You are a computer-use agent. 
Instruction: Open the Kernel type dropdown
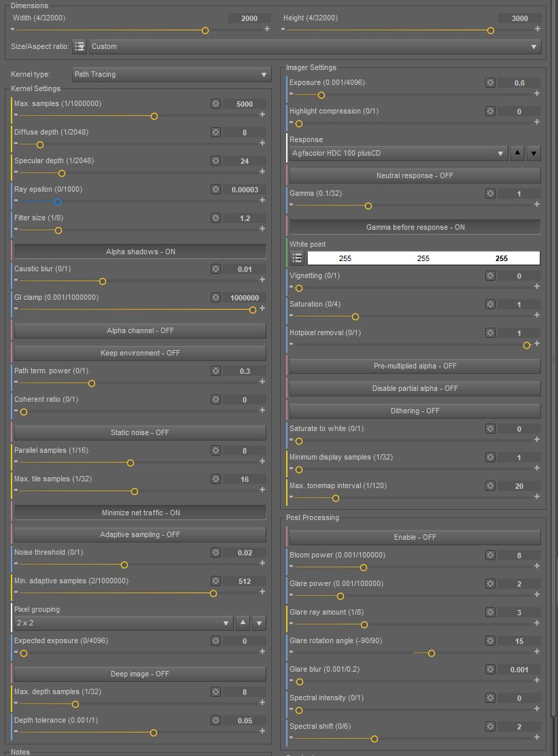171,74
